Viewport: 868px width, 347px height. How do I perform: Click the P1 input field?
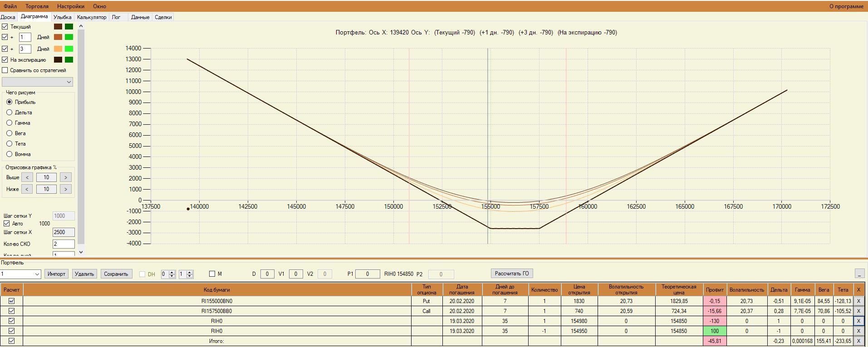point(368,274)
